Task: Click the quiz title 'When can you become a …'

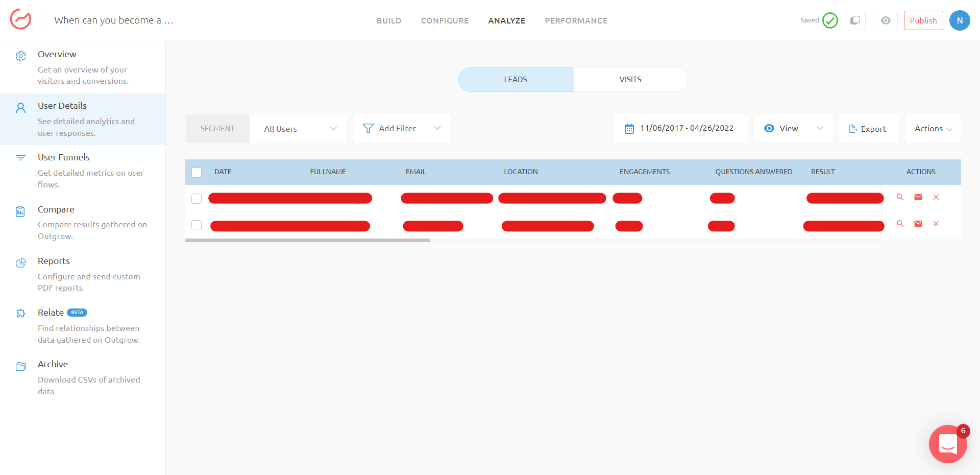Action: [x=114, y=20]
